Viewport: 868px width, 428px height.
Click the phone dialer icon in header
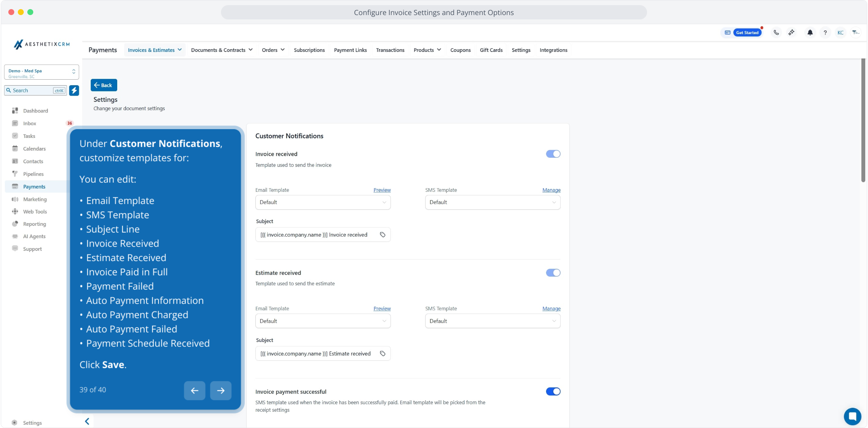[776, 32]
